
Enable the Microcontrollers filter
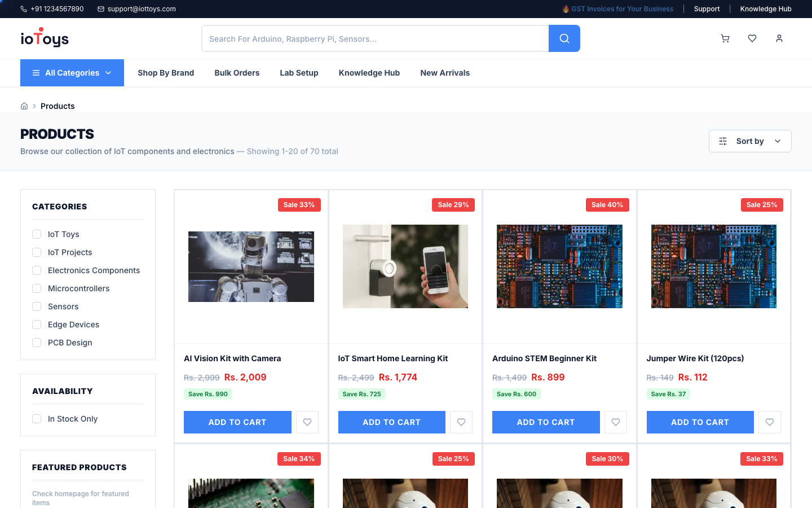click(x=37, y=288)
